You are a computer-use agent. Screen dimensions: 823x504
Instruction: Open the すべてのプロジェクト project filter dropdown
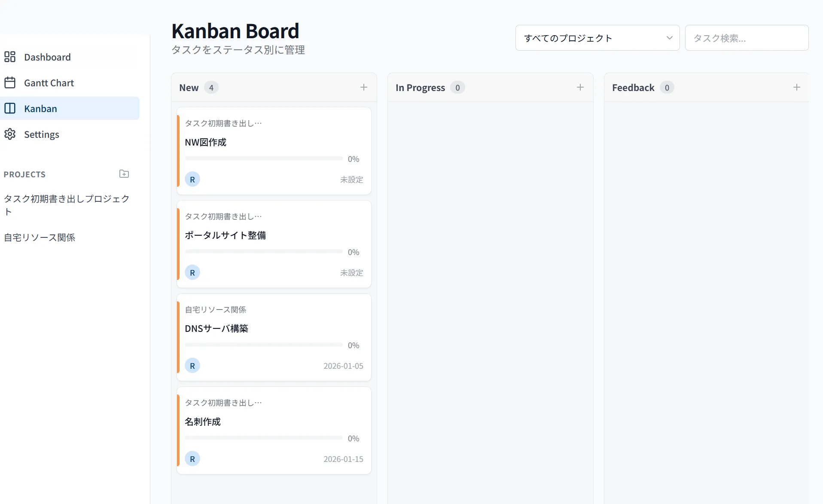point(597,38)
